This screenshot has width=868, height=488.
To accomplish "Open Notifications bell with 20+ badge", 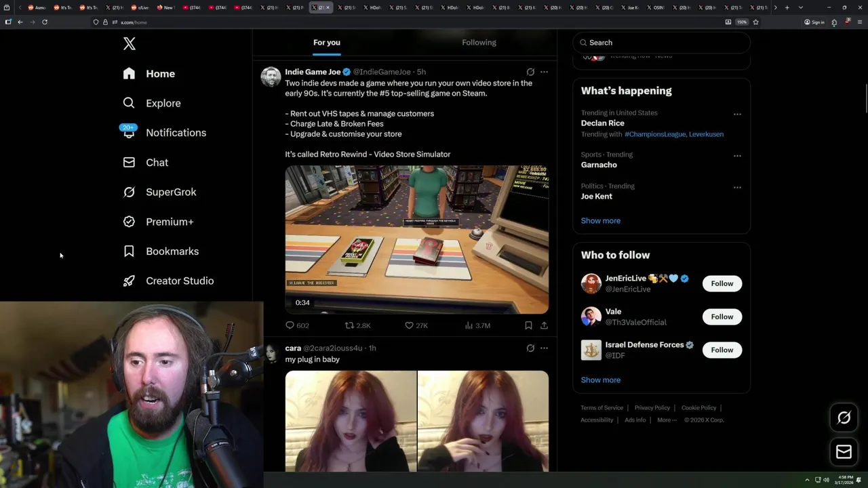I will coord(129,132).
